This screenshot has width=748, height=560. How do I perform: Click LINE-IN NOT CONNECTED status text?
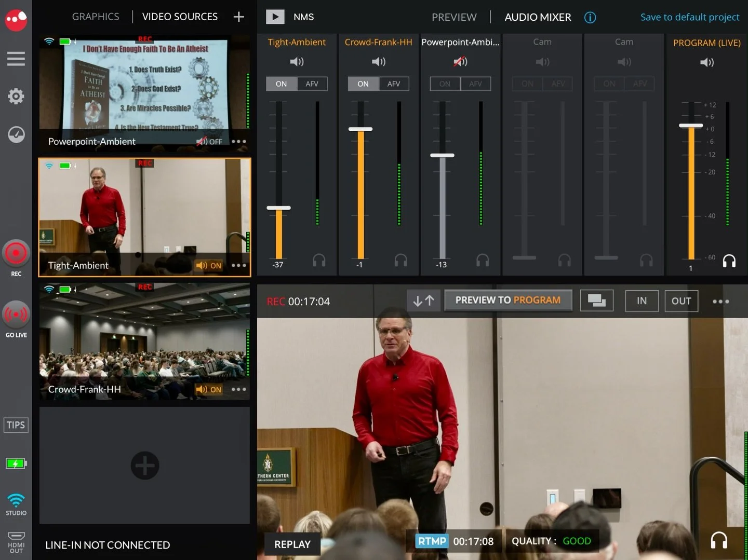point(108,545)
